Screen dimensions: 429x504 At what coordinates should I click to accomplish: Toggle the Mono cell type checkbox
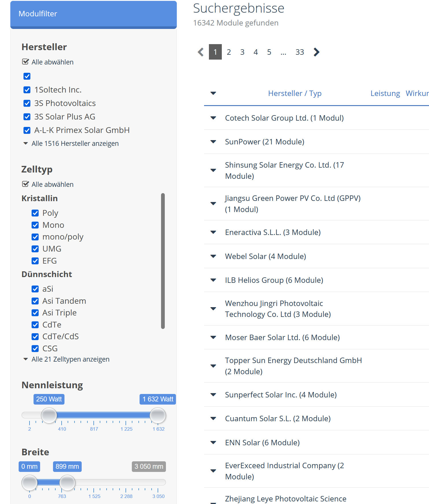pyautogui.click(x=35, y=225)
